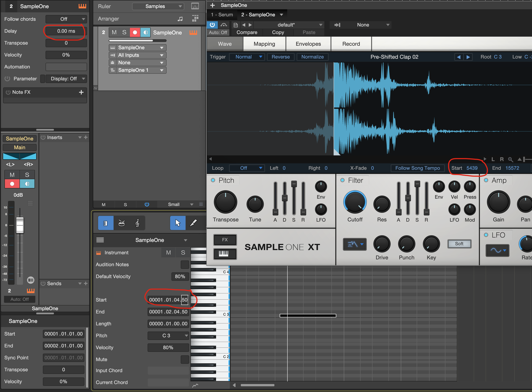Open the channel editor round icon
Image resolution: width=532 pixels, height=392 pixels.
[31, 280]
